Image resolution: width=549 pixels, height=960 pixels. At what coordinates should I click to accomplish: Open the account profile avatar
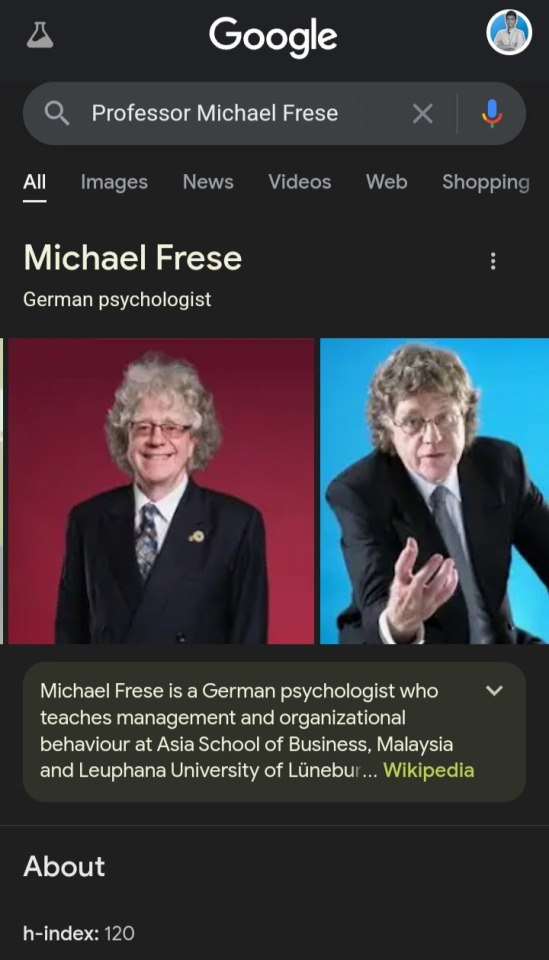509,32
